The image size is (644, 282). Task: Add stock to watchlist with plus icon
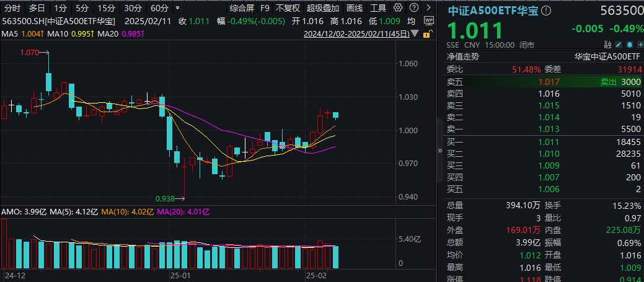pyautogui.click(x=638, y=45)
